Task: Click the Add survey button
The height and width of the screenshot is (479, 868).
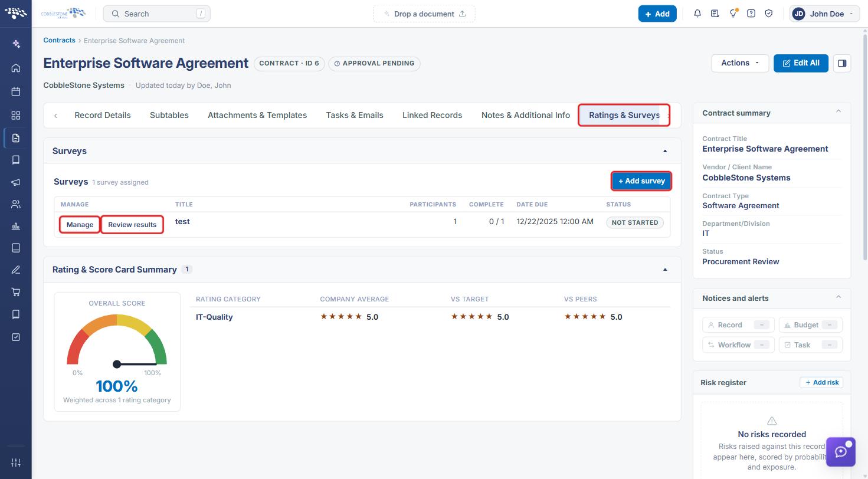Action: 641,181
